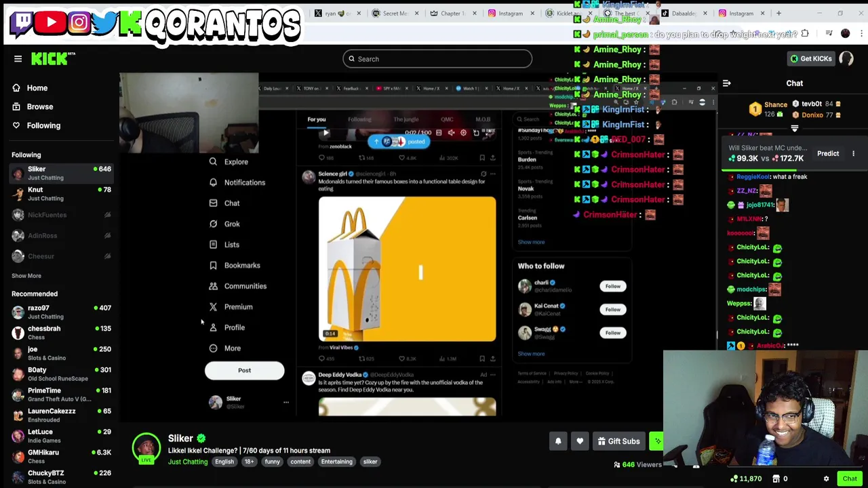Screen dimensions: 868x488
Task: Collapse the chat panel arrow icon
Action: 726,83
